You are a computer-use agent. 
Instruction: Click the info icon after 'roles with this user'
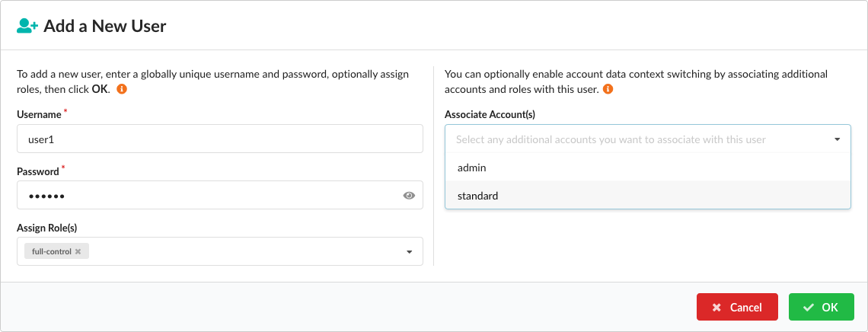(608, 89)
